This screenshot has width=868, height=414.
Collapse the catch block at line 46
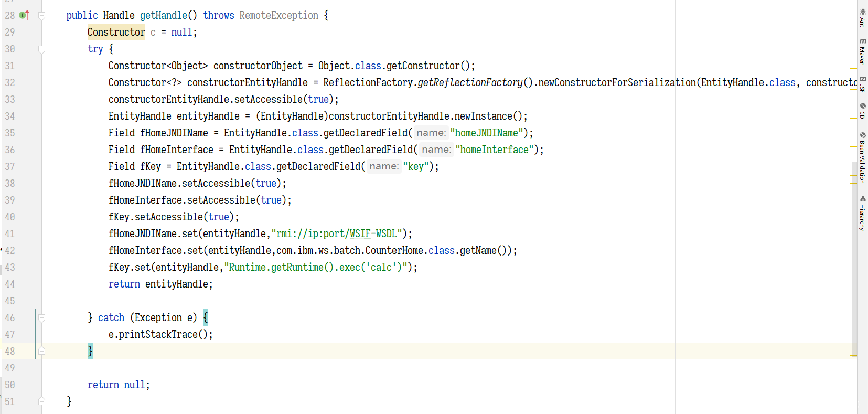click(x=42, y=318)
